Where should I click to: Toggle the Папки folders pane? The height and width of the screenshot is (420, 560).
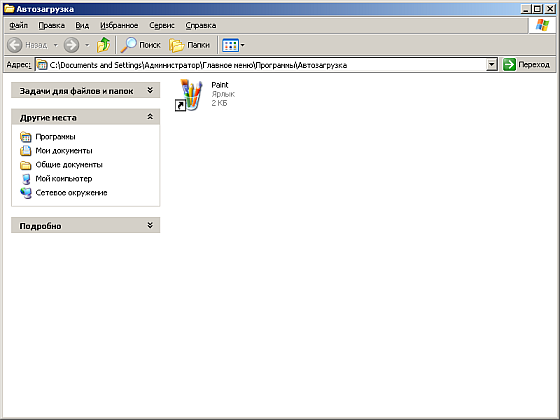tap(190, 45)
